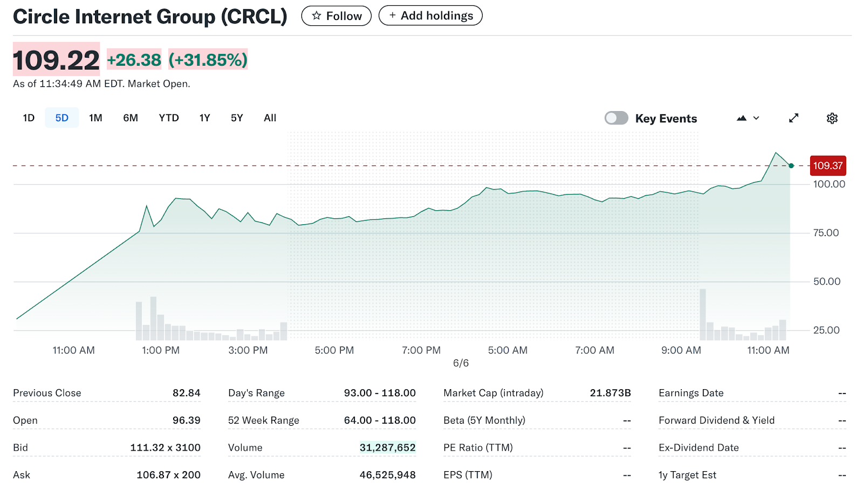Click the Open value 96.39
Screen dimensions: 863x504
pos(186,420)
